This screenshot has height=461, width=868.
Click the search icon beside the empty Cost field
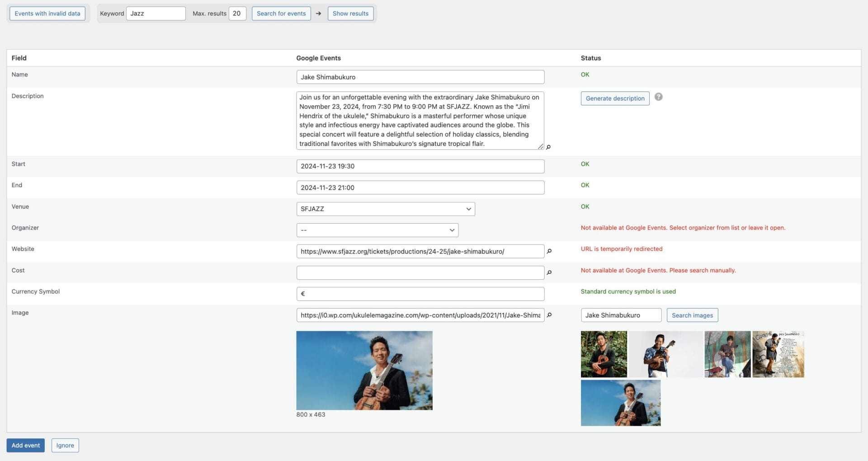(548, 273)
